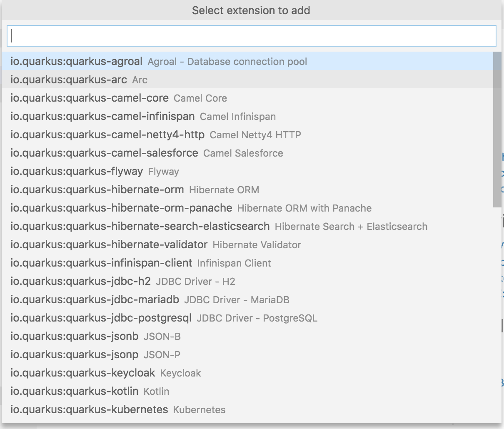Select io.quarkus:quarkus-agroal database connection pool

coord(247,61)
